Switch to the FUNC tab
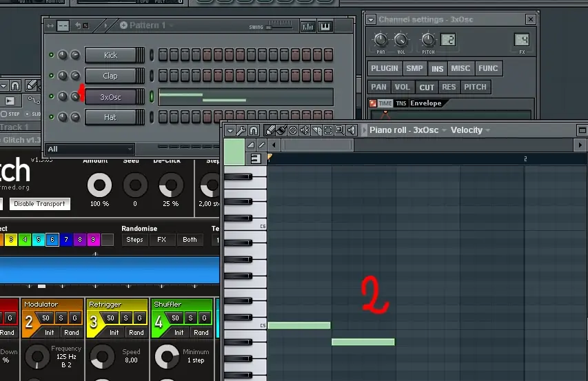This screenshot has height=381, width=588. pos(488,69)
